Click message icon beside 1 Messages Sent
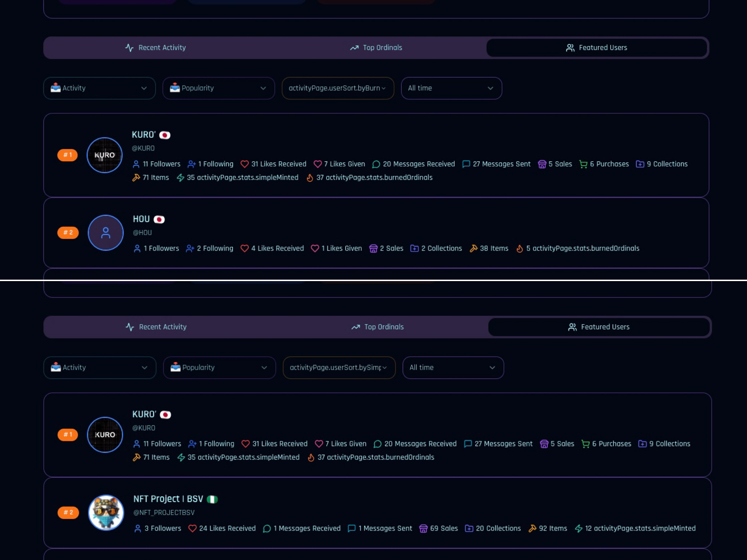This screenshot has width=747, height=560. click(x=351, y=528)
